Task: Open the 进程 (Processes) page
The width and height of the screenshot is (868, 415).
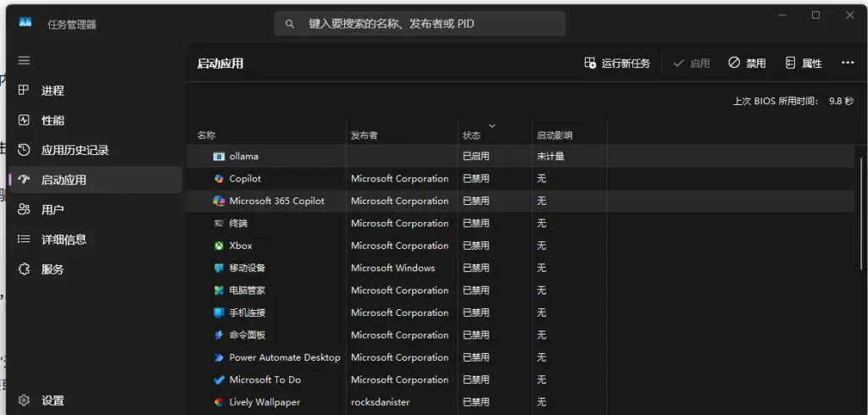Action: [95, 90]
